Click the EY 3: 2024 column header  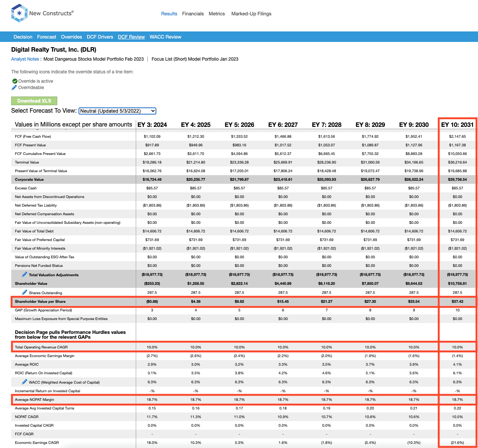pyautogui.click(x=152, y=125)
